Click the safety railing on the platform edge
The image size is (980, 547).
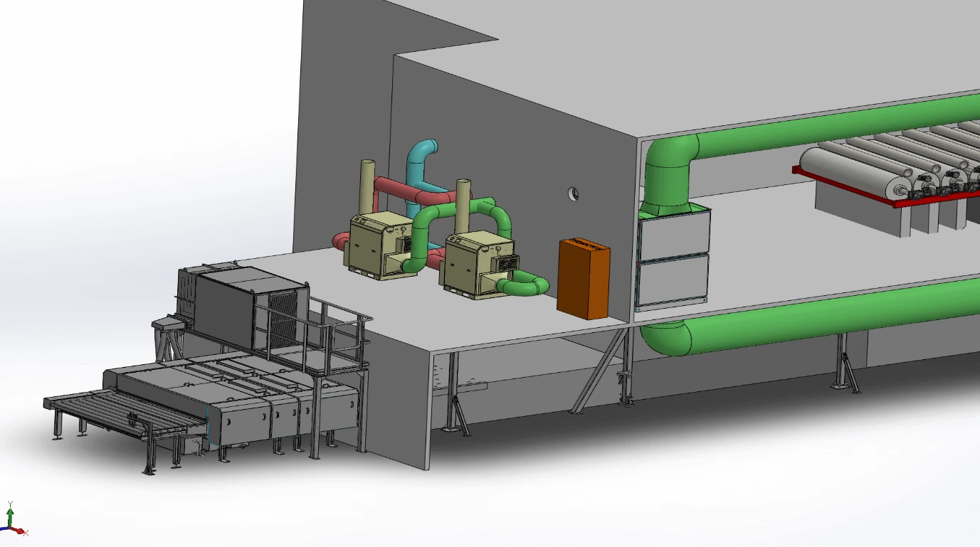313,333
